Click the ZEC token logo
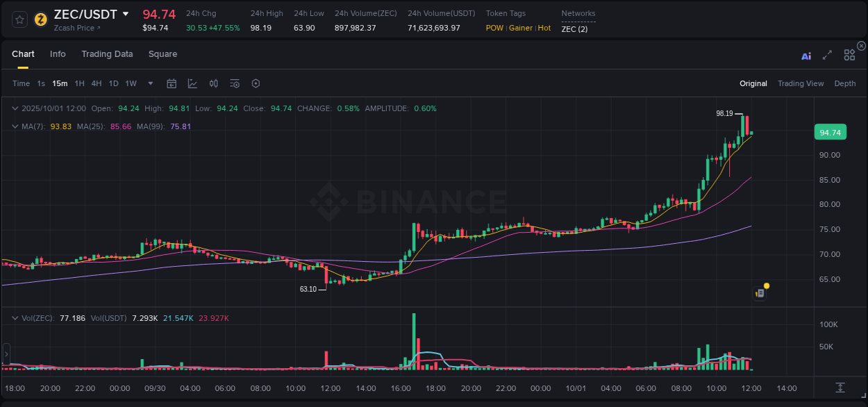The width and height of the screenshot is (868, 407). click(x=40, y=19)
